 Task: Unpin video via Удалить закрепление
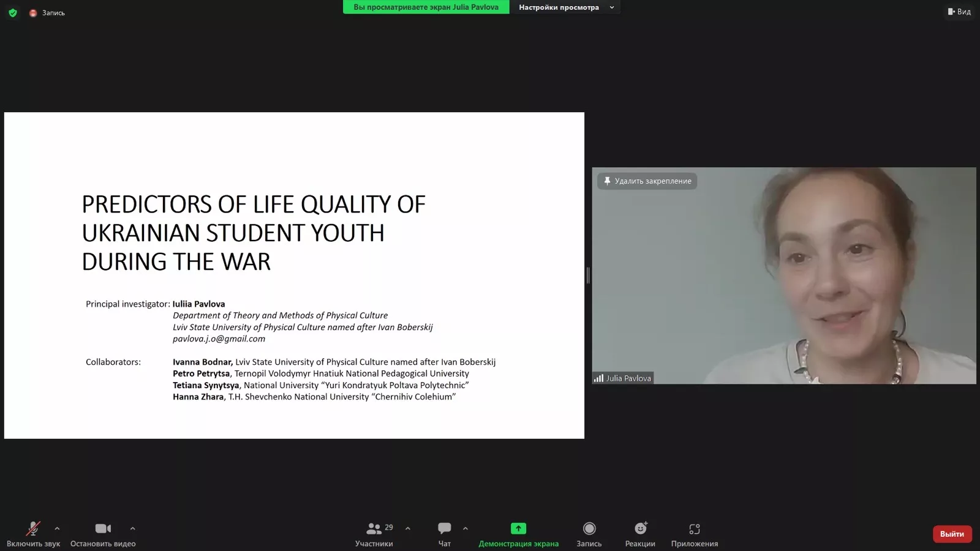click(x=647, y=181)
